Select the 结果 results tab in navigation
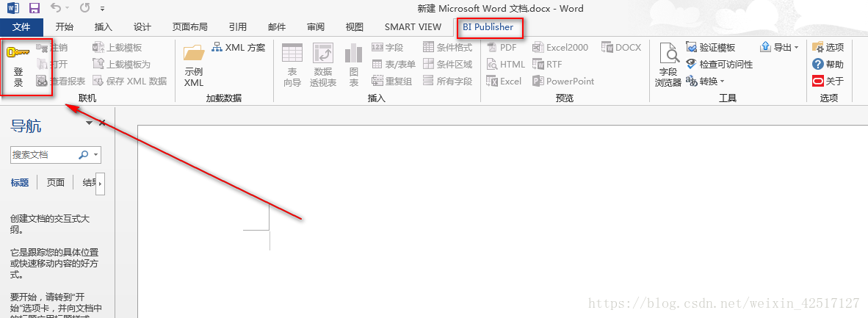This screenshot has height=318, width=868. coord(89,182)
